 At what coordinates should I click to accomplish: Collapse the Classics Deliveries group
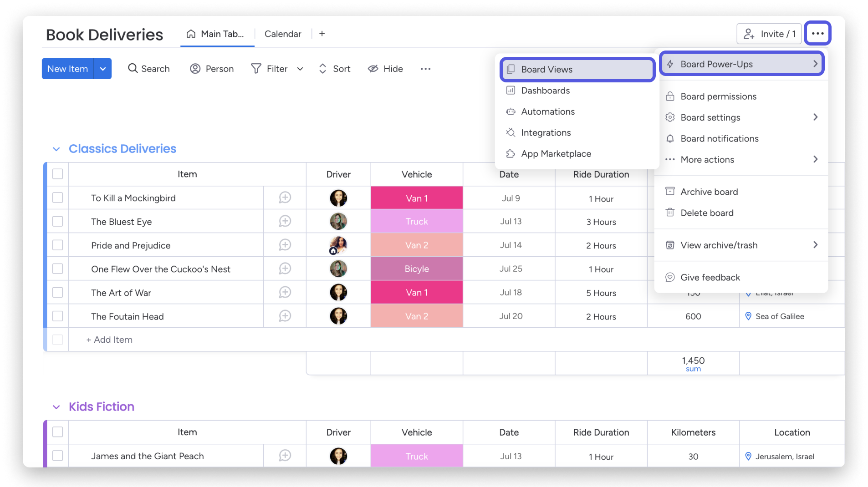click(56, 149)
